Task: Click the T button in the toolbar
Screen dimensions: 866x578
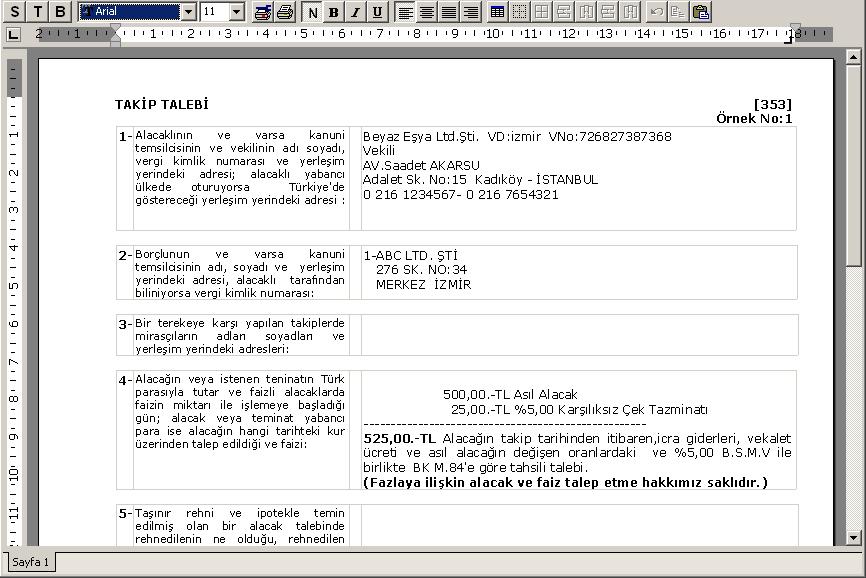Action: coord(38,12)
